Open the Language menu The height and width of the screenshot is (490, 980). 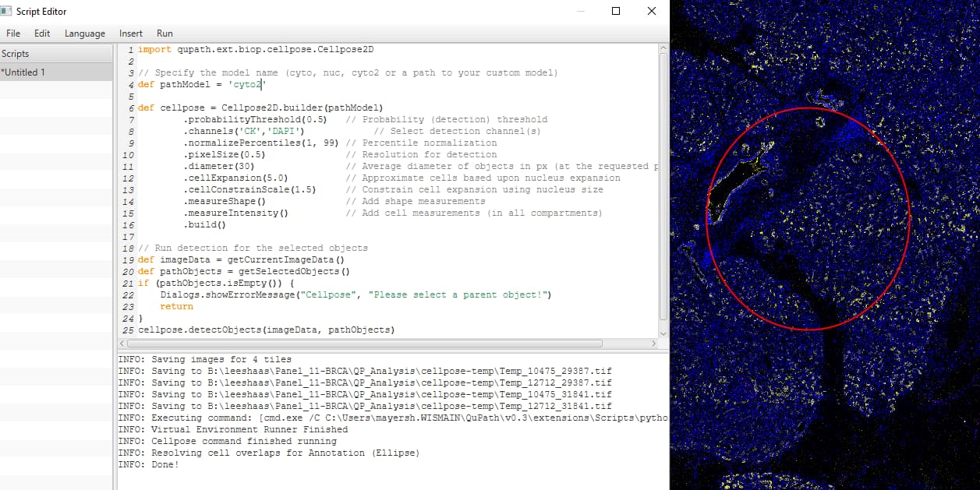pos(84,33)
